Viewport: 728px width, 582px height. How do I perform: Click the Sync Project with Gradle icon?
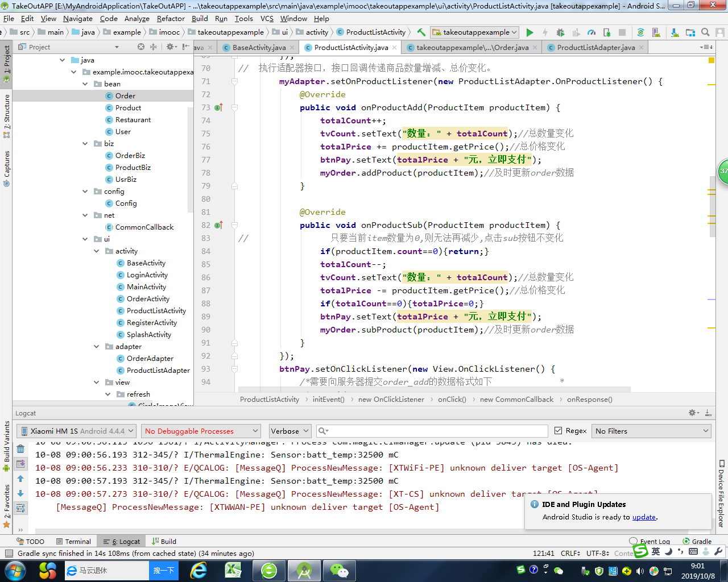640,32
